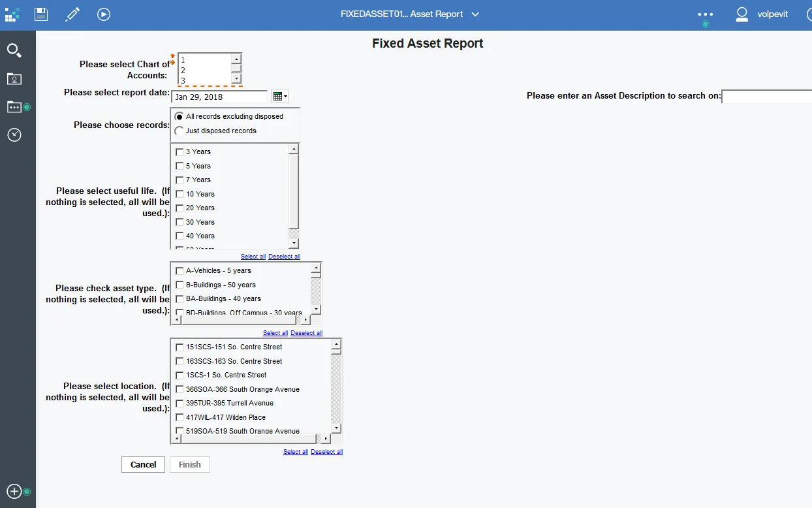This screenshot has height=508, width=812.
Task: Click the pencil edit icon
Action: pos(72,14)
